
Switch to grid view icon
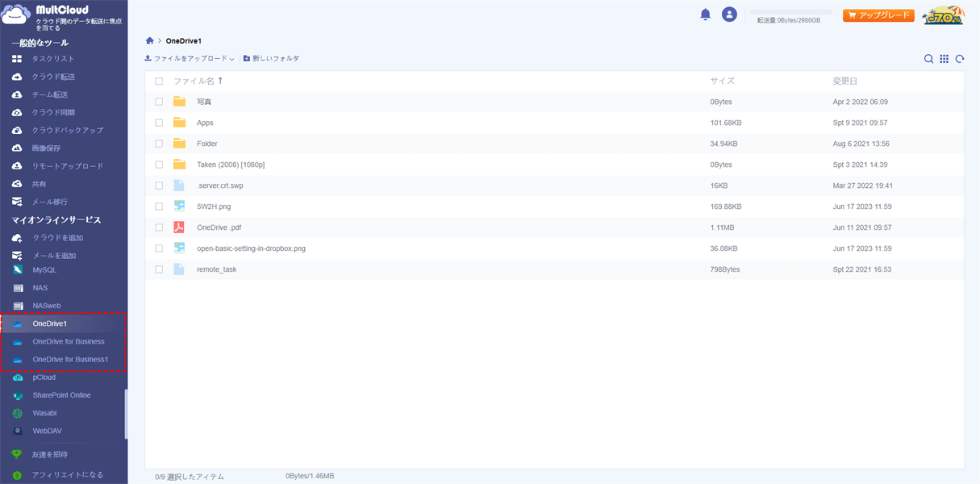[x=944, y=58]
